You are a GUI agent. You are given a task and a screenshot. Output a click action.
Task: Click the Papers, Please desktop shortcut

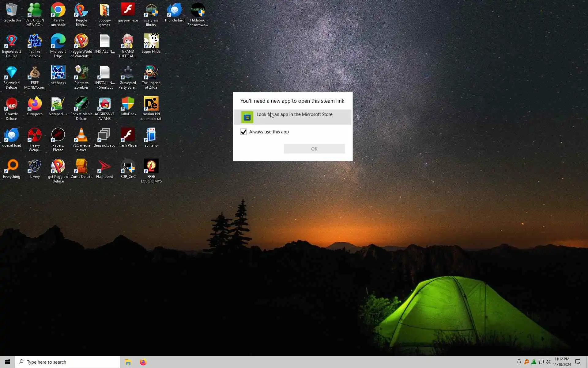[x=58, y=140]
